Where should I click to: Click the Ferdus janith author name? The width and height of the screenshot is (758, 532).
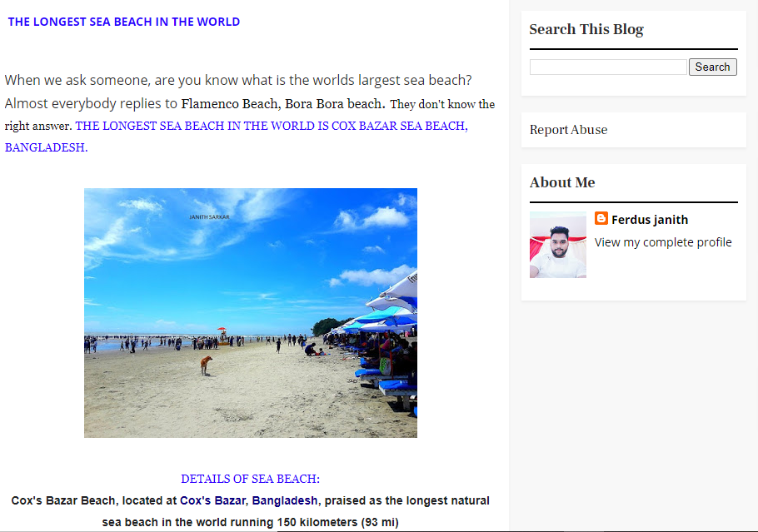pyautogui.click(x=649, y=220)
